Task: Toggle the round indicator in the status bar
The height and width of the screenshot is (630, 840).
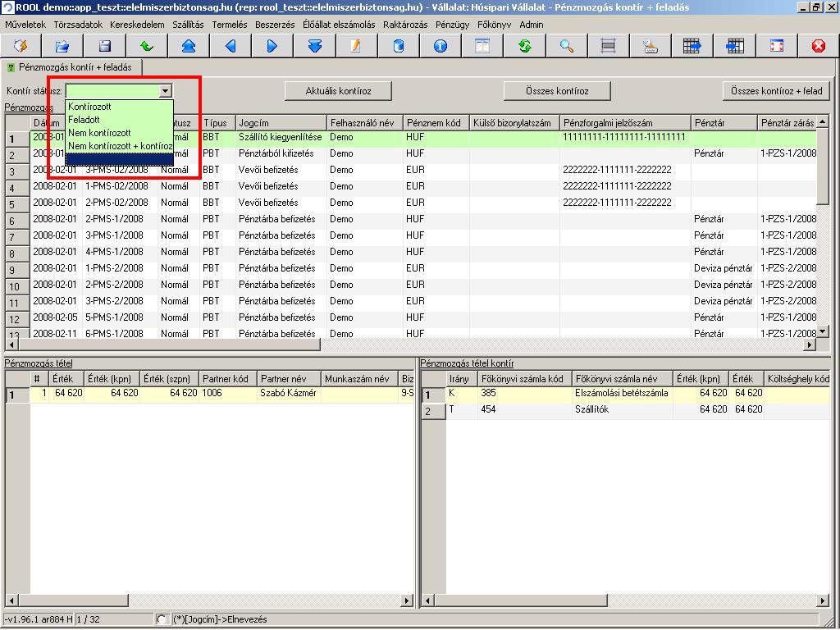Action: tap(161, 619)
